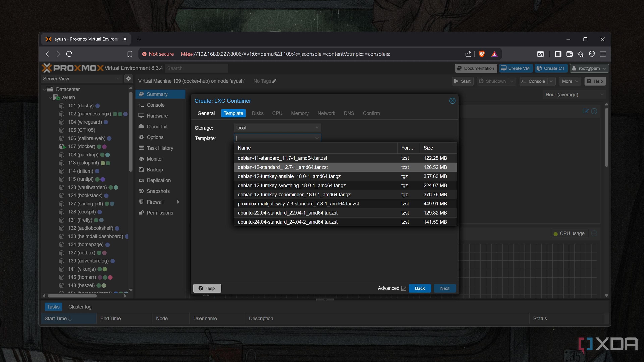Bookmark this page with bookmark icon
Image resolution: width=644 pixels, height=362 pixels.
click(x=130, y=54)
